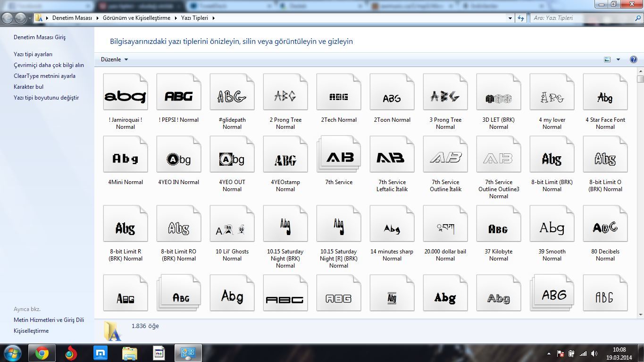This screenshot has width=644, height=362.
Task: Open the view options dropdown arrow
Action: click(618, 59)
